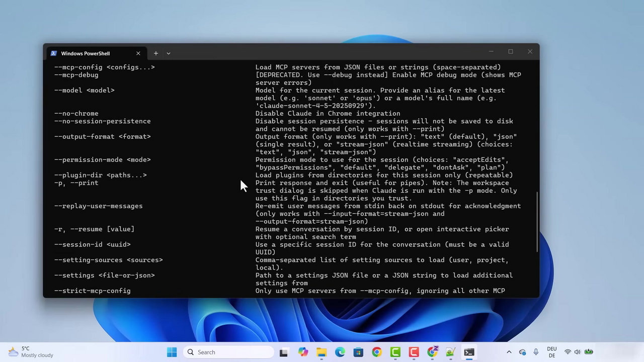Image resolution: width=644 pixels, height=362 pixels.
Task: Click the line starting '[DEPRECATED. Use --debug instead]'
Action: (x=388, y=75)
